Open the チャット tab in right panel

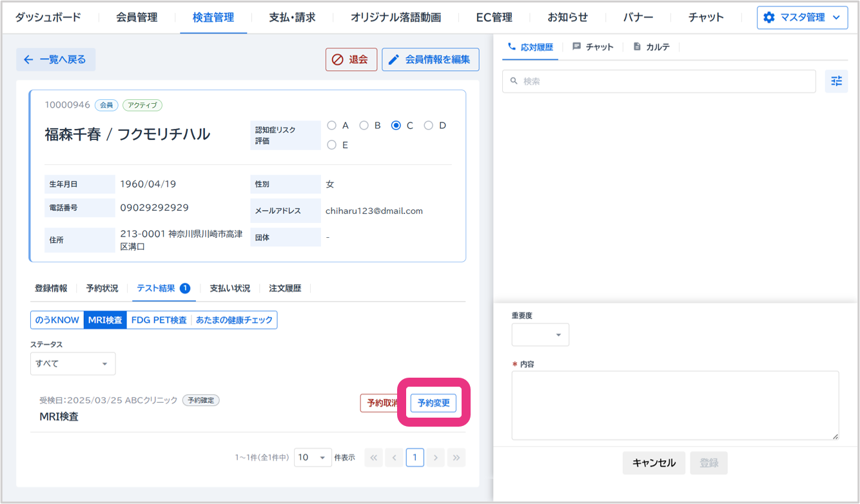click(593, 47)
